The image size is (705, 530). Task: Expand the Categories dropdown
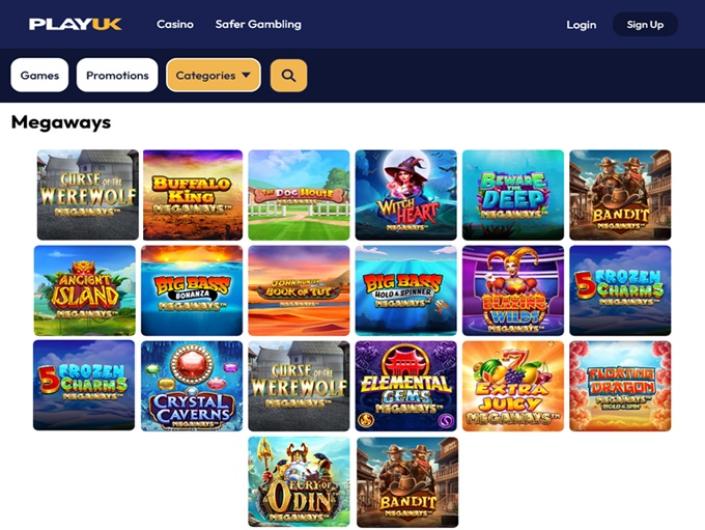(x=213, y=75)
